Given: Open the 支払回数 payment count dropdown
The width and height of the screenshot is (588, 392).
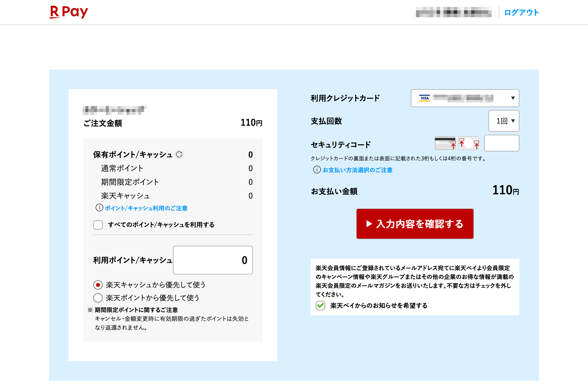Looking at the screenshot, I should pos(504,121).
